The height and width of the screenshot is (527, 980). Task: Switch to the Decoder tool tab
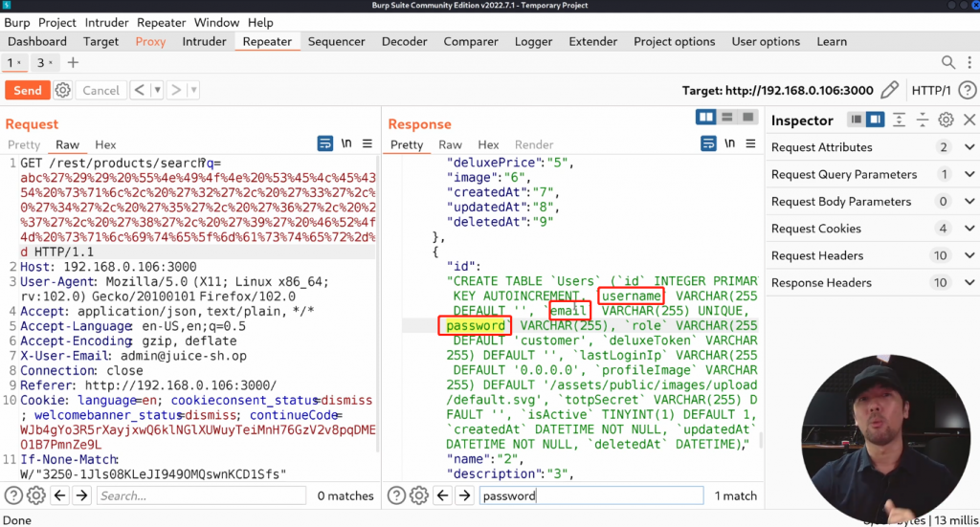pyautogui.click(x=405, y=42)
